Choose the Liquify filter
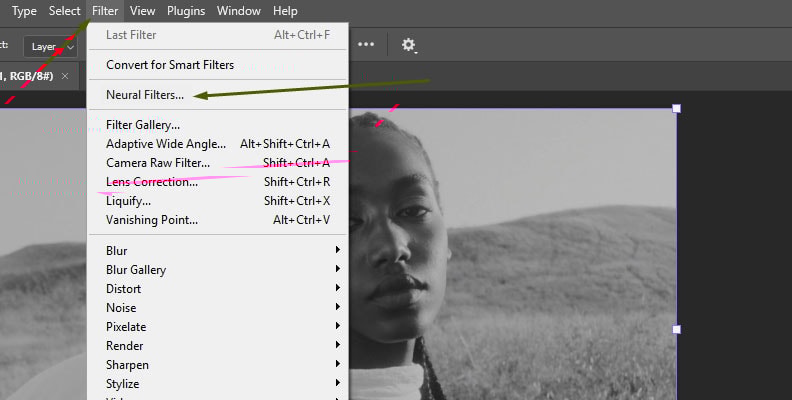The width and height of the screenshot is (792, 400). [128, 201]
